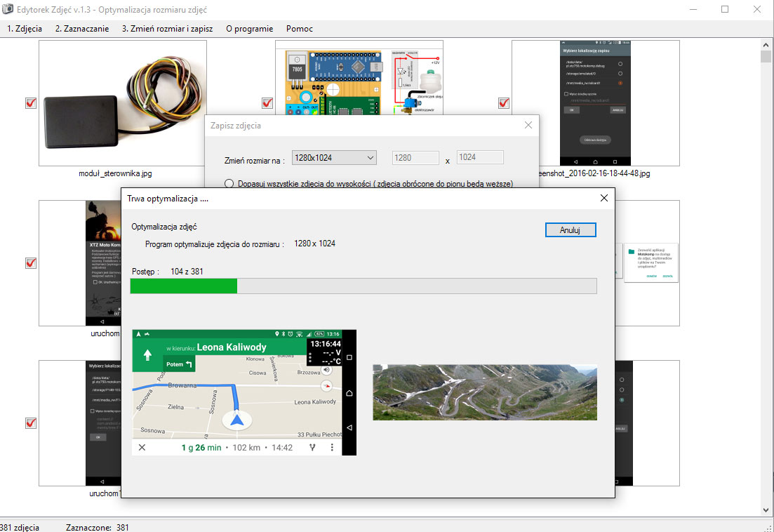Open 3. Zmień rozmiar i zapisz menu
The image size is (774, 532).
167,29
